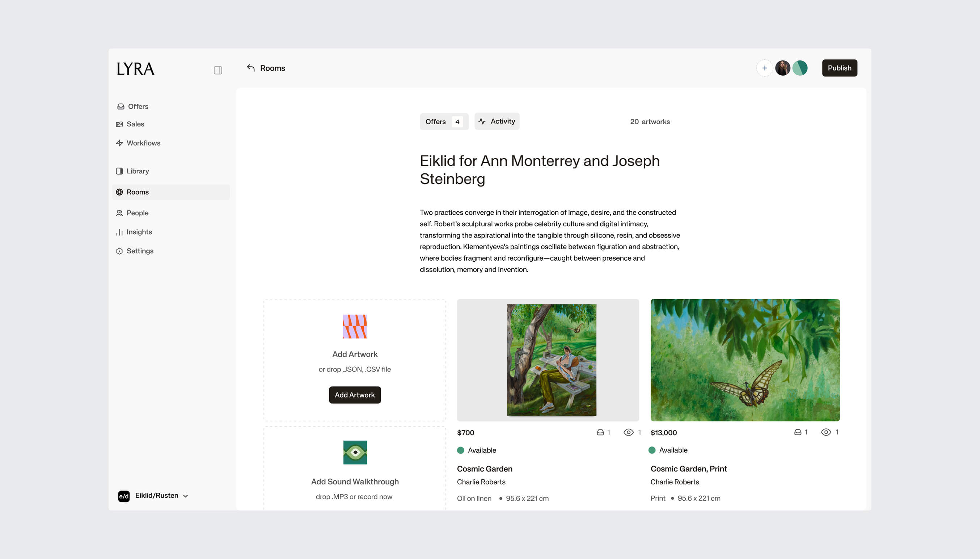Open the dark-haired user avatar
The width and height of the screenshot is (980, 559).
pos(782,68)
